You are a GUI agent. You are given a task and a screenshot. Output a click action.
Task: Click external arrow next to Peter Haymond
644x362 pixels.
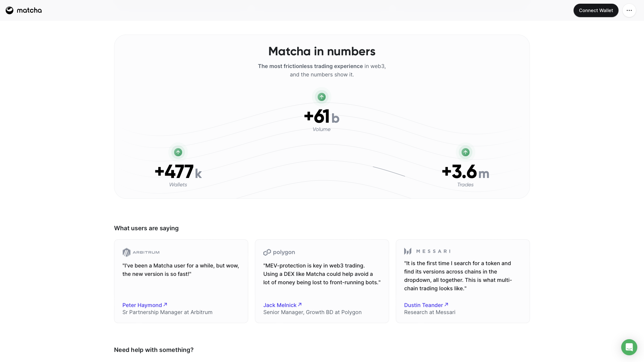tap(165, 305)
